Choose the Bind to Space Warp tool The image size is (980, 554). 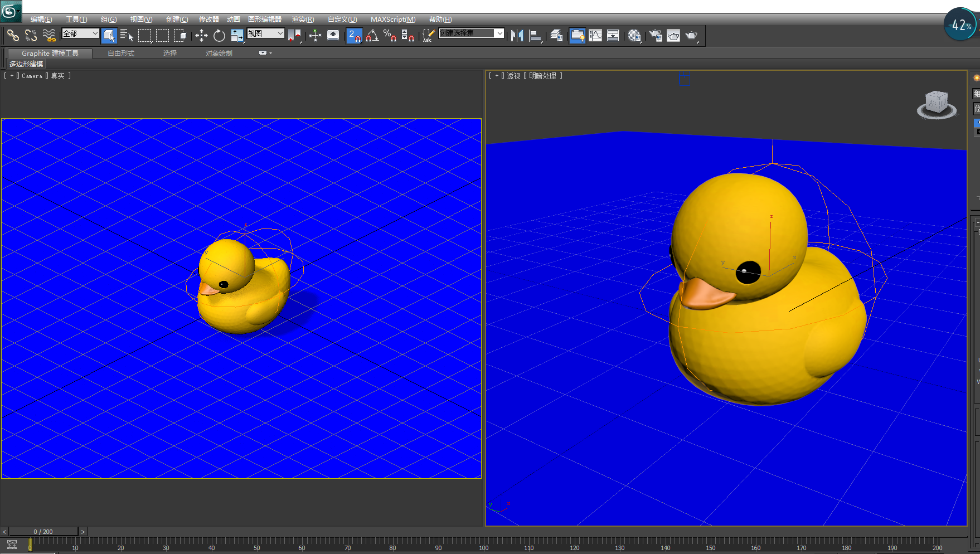click(x=49, y=36)
